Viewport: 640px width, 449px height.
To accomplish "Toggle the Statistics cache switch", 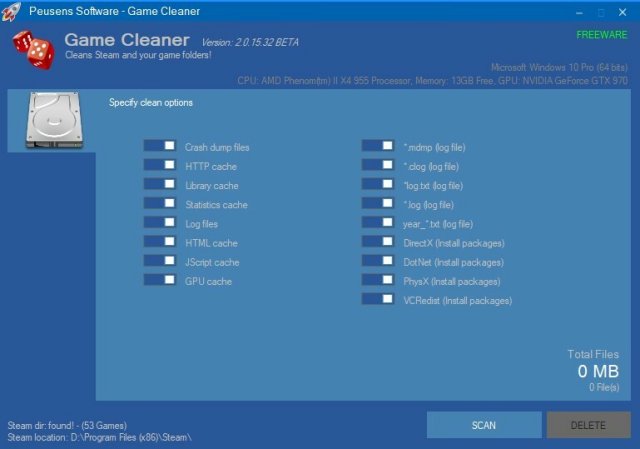I will pos(160,203).
